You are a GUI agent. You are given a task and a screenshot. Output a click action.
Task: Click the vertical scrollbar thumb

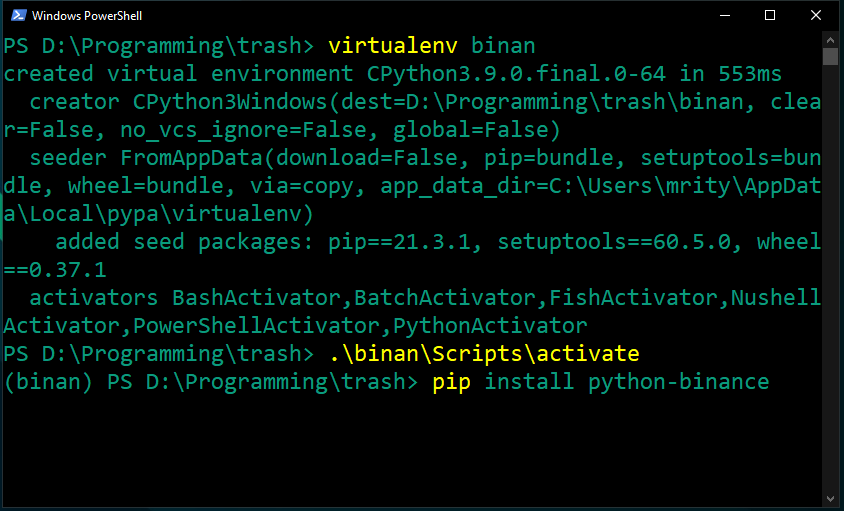(830, 57)
